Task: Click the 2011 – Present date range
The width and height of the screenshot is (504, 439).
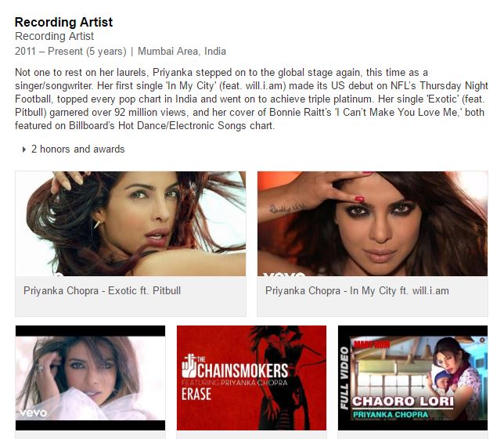Action: coord(70,52)
